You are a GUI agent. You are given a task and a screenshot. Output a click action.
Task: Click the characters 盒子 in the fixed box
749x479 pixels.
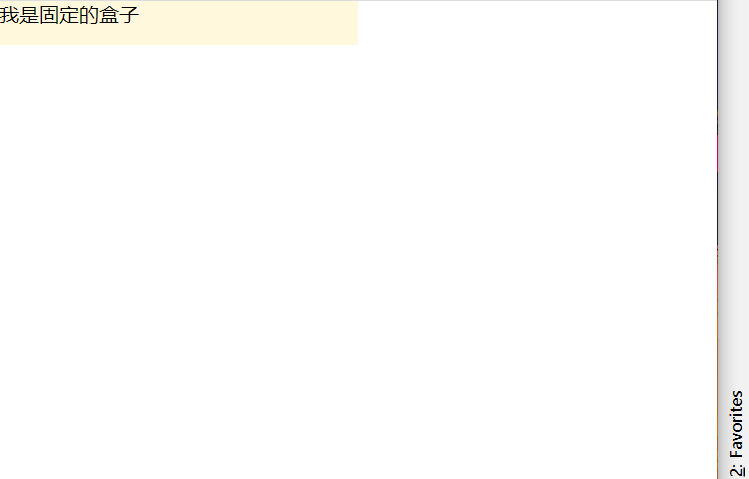click(x=119, y=15)
